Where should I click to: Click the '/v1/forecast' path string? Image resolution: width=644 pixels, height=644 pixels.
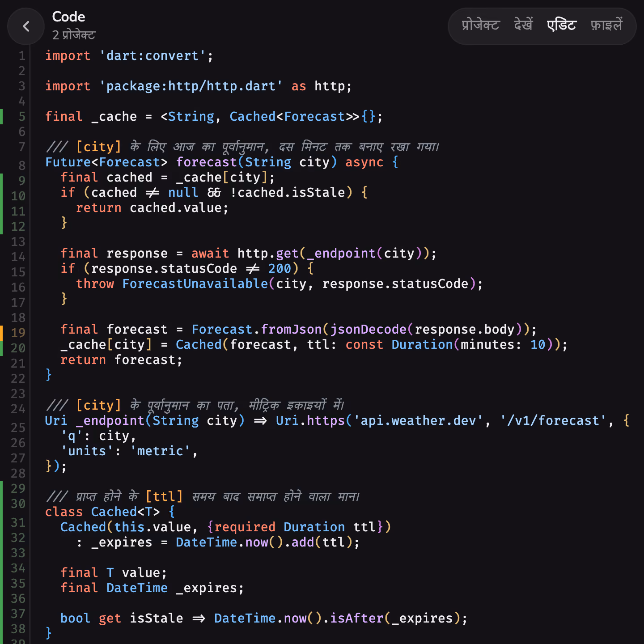(553, 421)
